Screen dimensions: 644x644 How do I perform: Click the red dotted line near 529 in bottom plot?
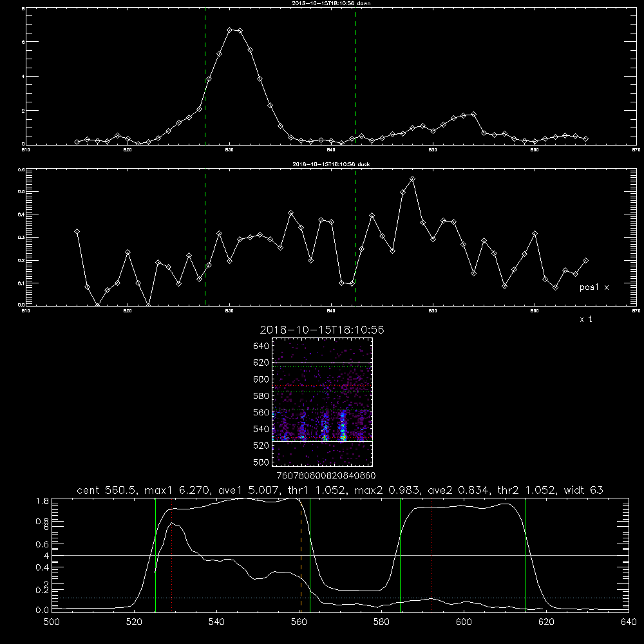point(172,555)
